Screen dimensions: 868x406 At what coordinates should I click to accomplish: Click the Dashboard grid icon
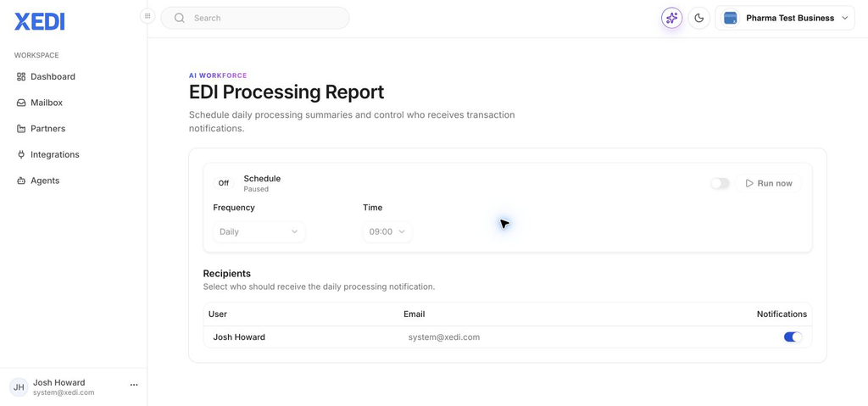point(21,76)
